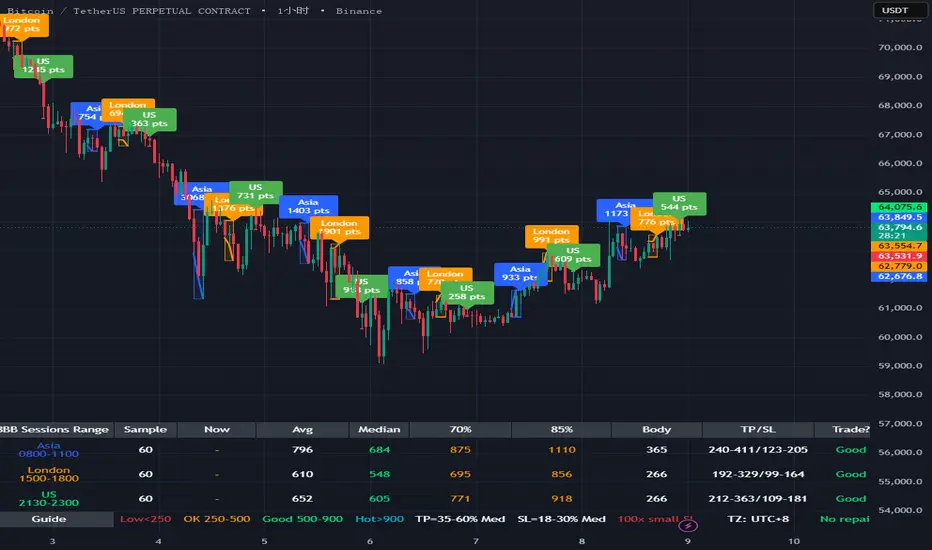Select the Asia 1403 pts session label
The image size is (932, 550).
[x=308, y=206]
